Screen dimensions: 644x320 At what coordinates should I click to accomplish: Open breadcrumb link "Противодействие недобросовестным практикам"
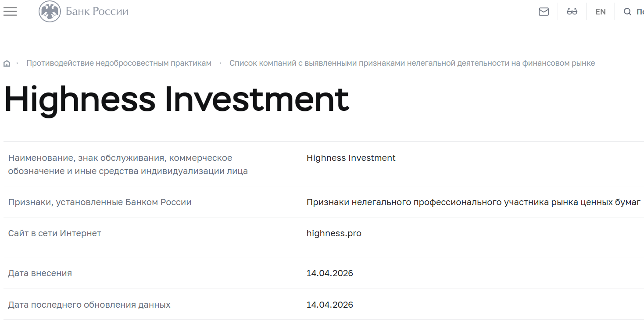click(119, 63)
